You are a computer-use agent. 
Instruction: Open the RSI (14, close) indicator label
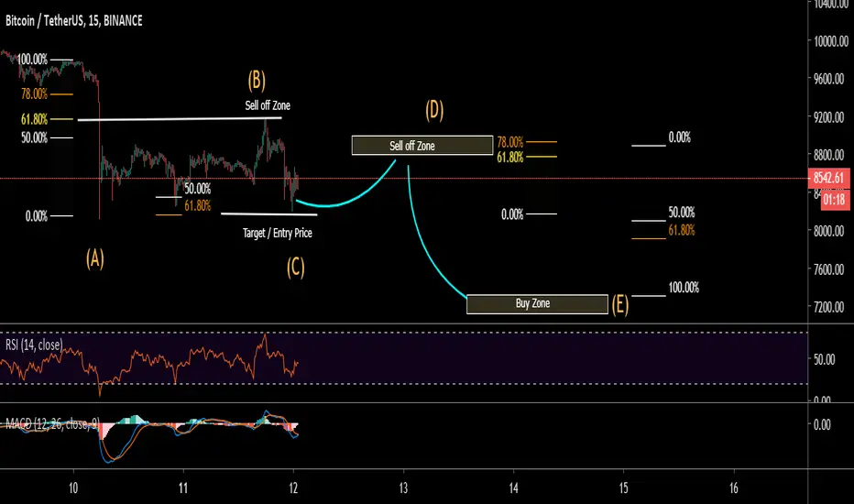coord(34,345)
